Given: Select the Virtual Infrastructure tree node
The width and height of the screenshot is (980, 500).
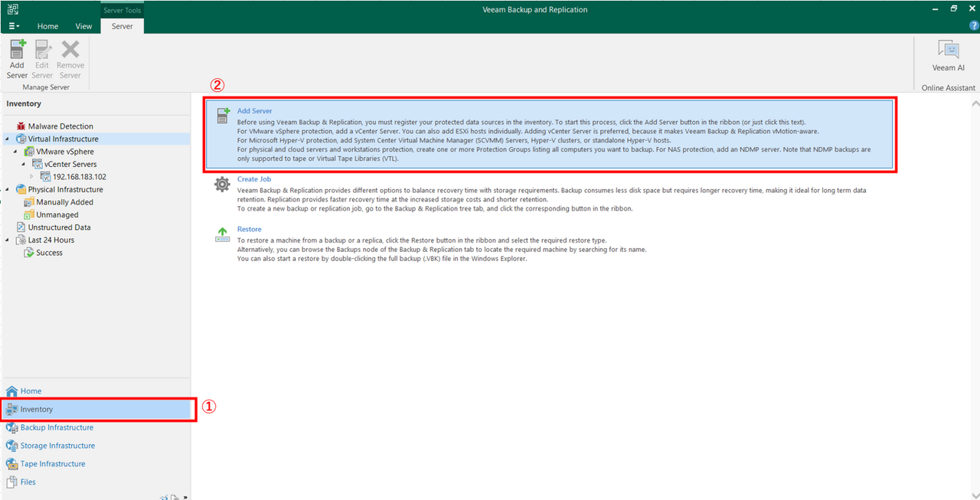Looking at the screenshot, I should coord(63,139).
